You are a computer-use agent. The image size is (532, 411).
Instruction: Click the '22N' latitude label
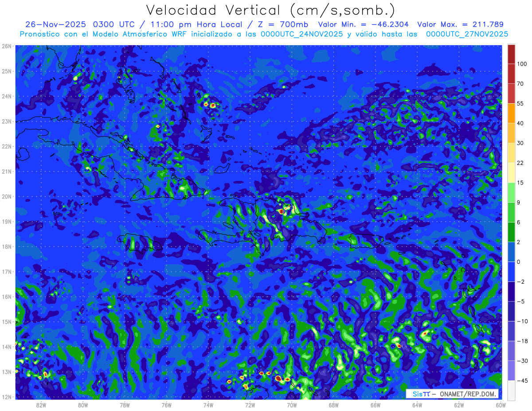tap(7, 146)
